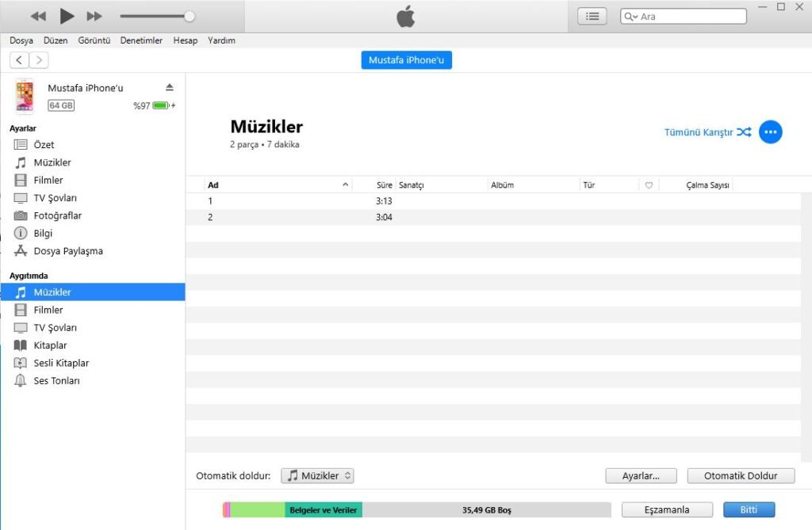Skip forward with the fast-forward button
The width and height of the screenshot is (812, 530).
click(94, 16)
